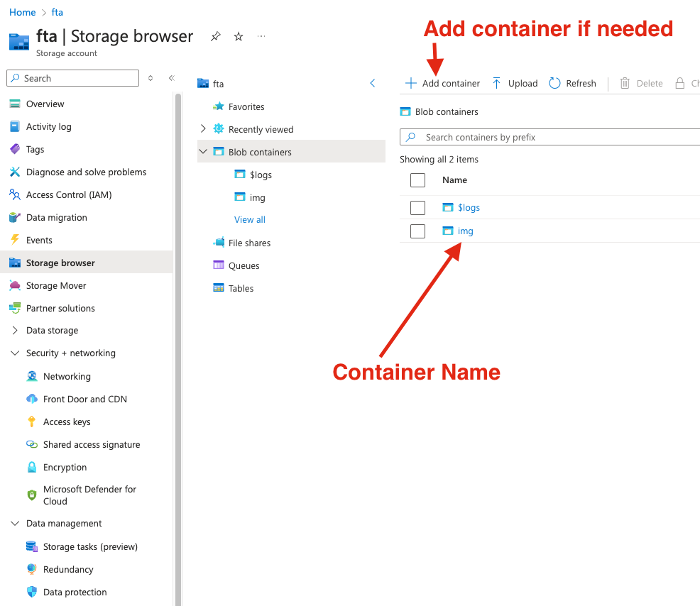Click the Front Door and CDN icon
The width and height of the screenshot is (700, 606).
pos(32,399)
